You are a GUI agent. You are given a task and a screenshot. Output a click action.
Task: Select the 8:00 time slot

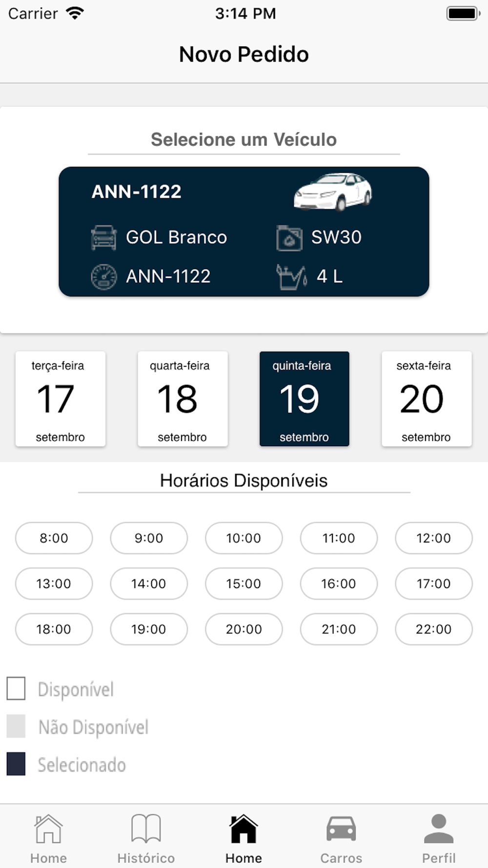[54, 538]
